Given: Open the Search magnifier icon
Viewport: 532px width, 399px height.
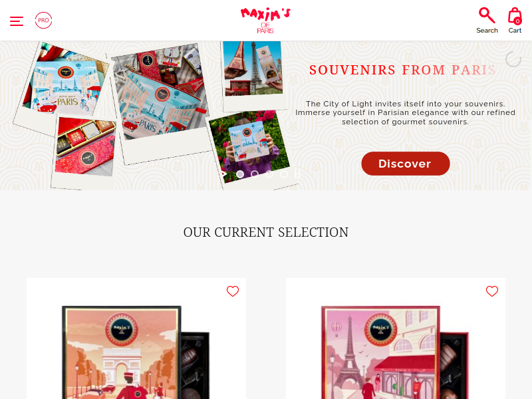Looking at the screenshot, I should point(487,15).
